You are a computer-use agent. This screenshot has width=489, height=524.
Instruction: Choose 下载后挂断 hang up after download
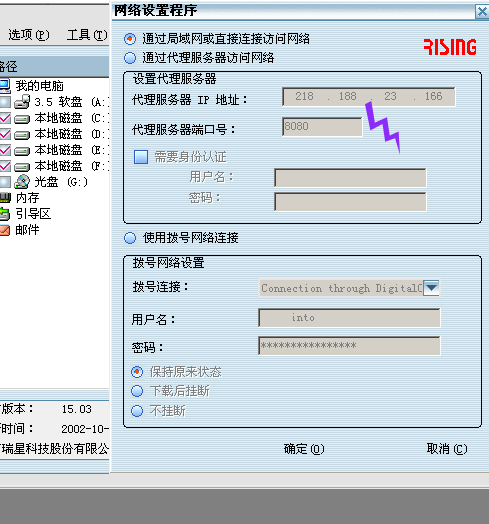[137, 391]
